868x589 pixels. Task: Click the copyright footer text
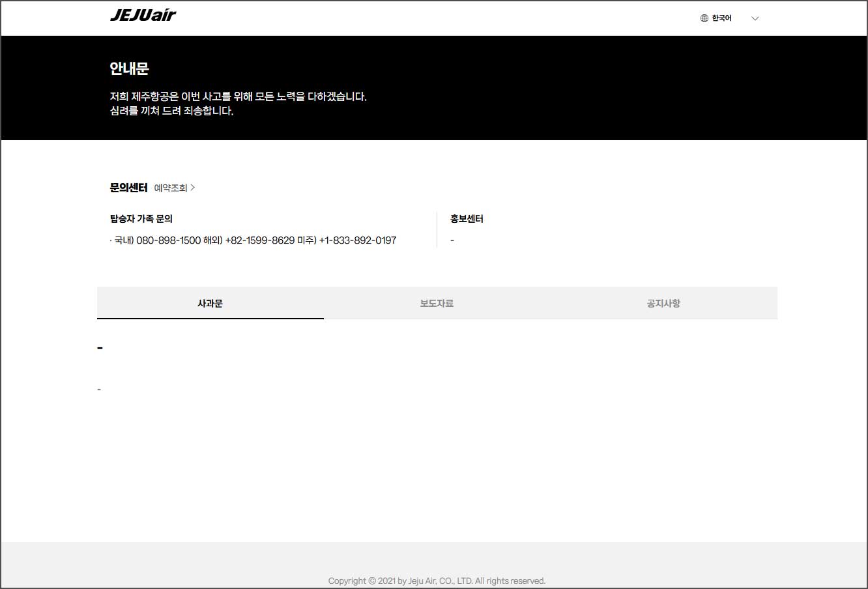(x=437, y=581)
